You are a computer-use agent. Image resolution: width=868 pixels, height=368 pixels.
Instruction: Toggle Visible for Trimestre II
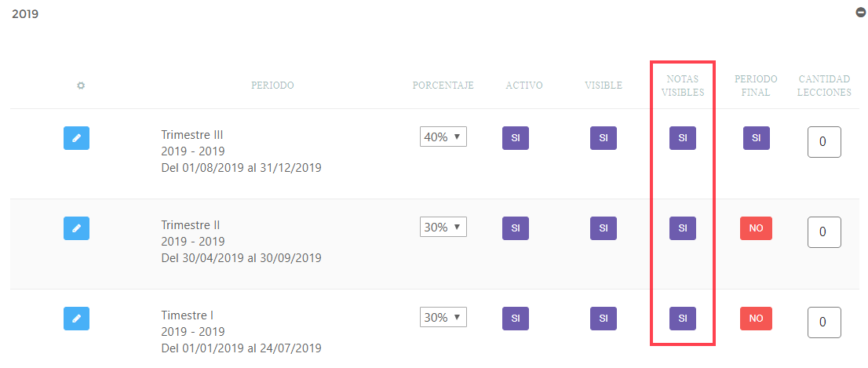click(x=604, y=228)
